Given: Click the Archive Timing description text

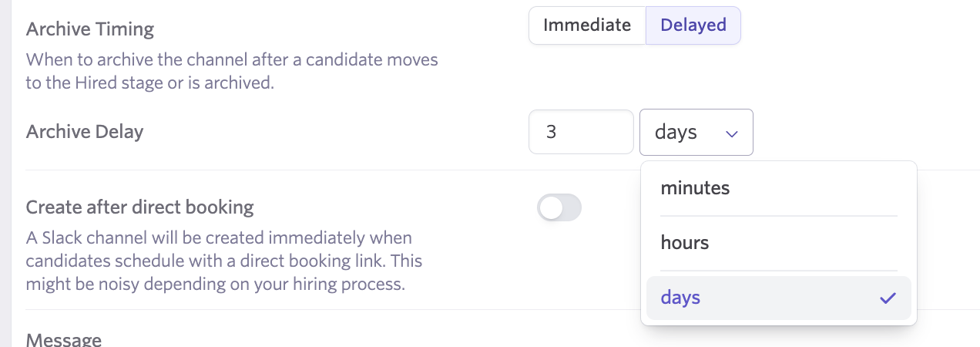Looking at the screenshot, I should click(x=231, y=71).
